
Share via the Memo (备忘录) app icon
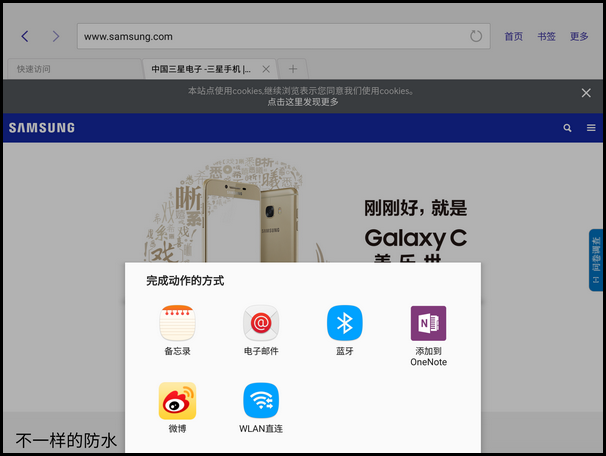tap(177, 323)
